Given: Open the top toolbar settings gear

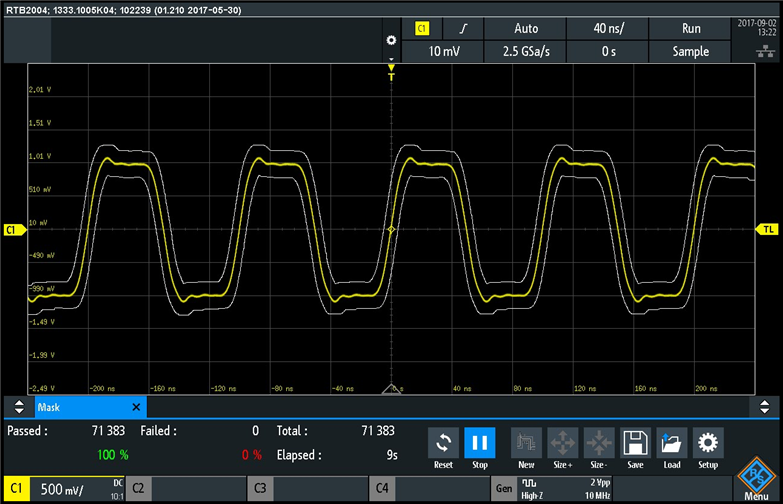Looking at the screenshot, I should point(391,40).
